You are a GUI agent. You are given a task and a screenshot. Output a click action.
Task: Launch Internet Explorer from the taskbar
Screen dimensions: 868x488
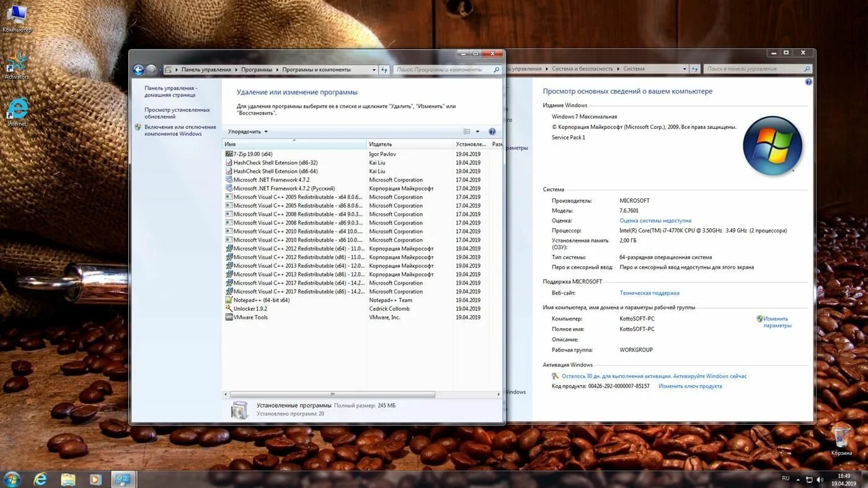tap(40, 479)
